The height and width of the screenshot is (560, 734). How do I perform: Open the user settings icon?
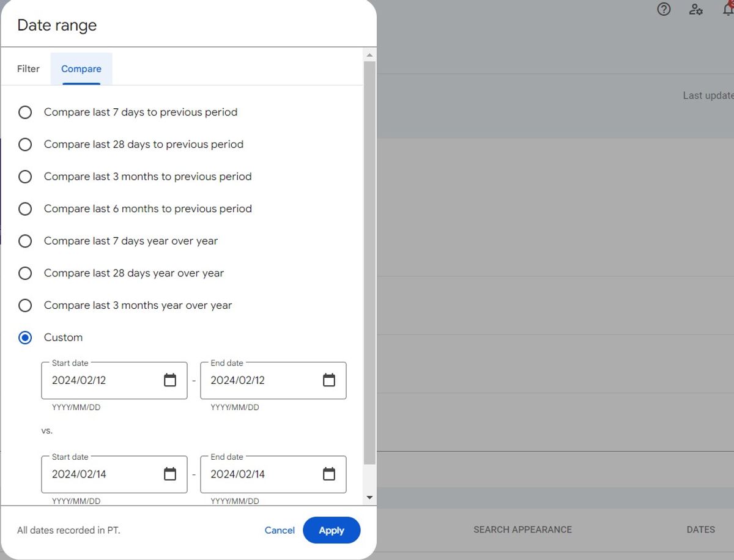point(696,9)
